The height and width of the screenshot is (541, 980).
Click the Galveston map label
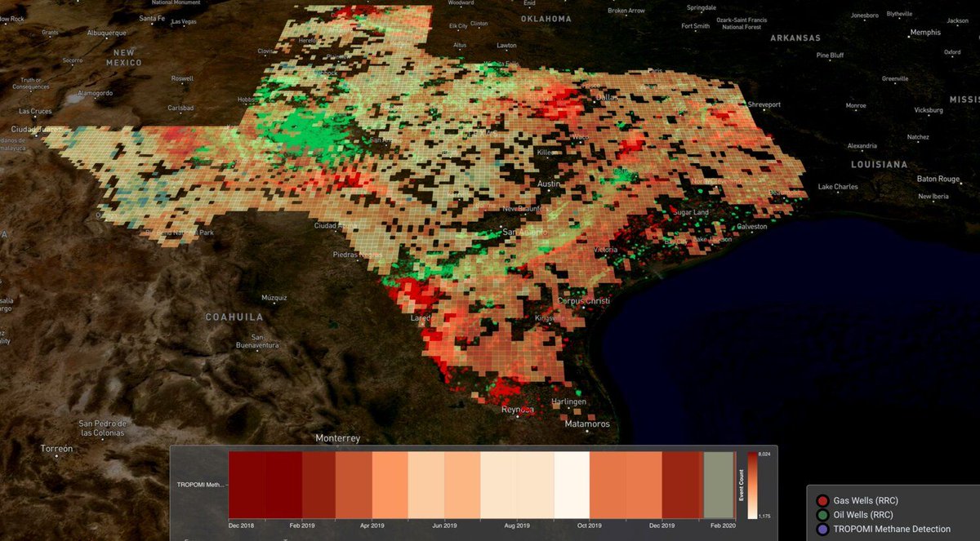(752, 226)
